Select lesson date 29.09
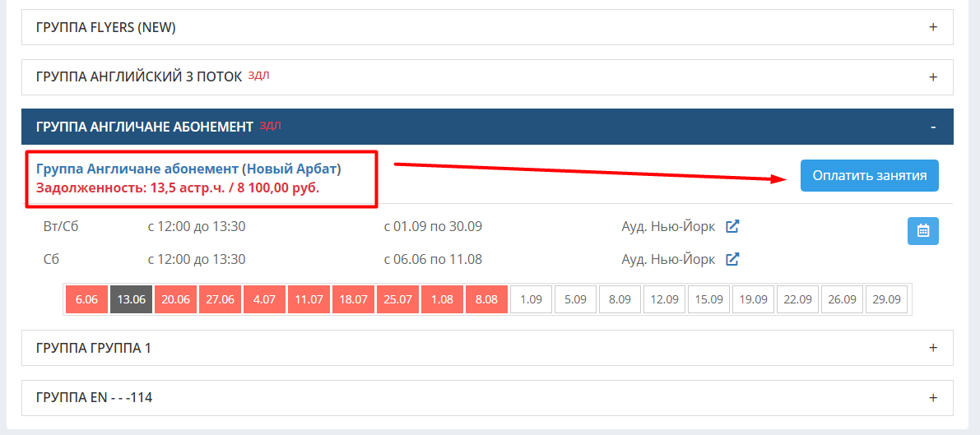Viewport: 980px width, 435px height. coord(886,299)
